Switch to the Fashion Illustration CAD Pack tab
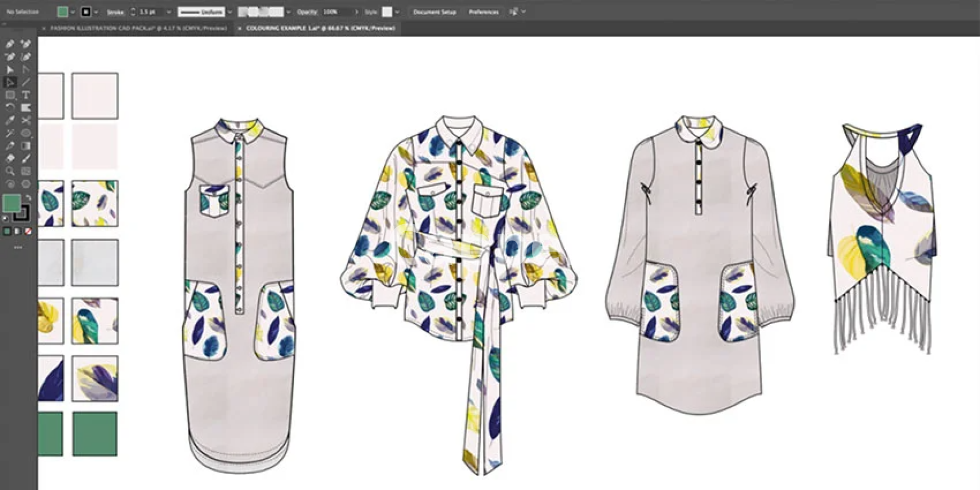The image size is (980, 490). [x=138, y=29]
